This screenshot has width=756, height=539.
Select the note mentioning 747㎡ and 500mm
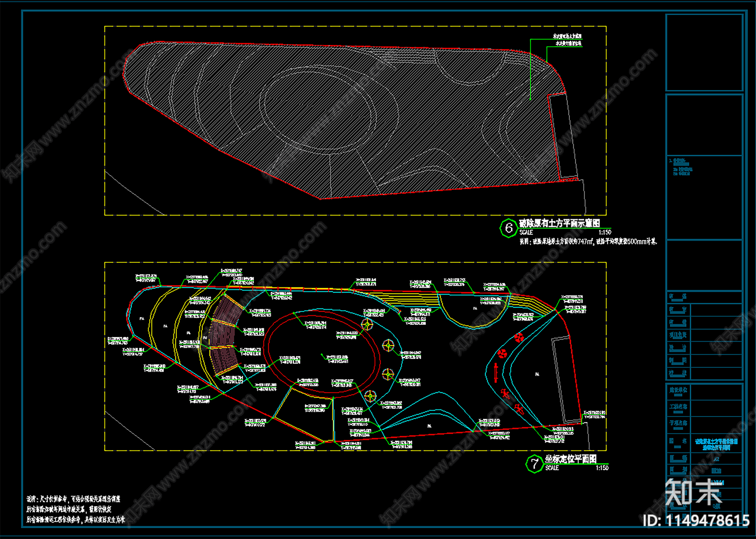coord(588,242)
